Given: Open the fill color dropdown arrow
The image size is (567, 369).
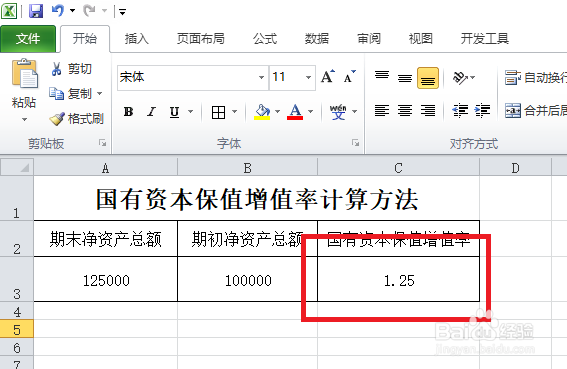Looking at the screenshot, I should (278, 112).
